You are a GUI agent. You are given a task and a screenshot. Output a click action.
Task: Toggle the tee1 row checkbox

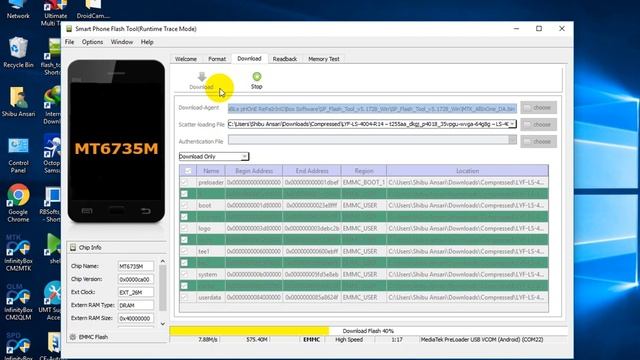point(184,251)
